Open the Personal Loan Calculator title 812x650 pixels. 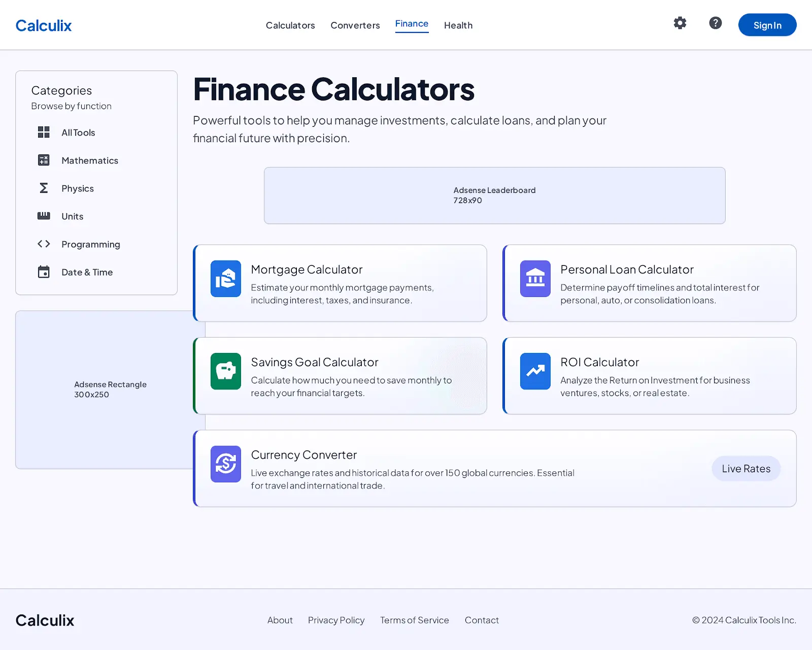[627, 270]
